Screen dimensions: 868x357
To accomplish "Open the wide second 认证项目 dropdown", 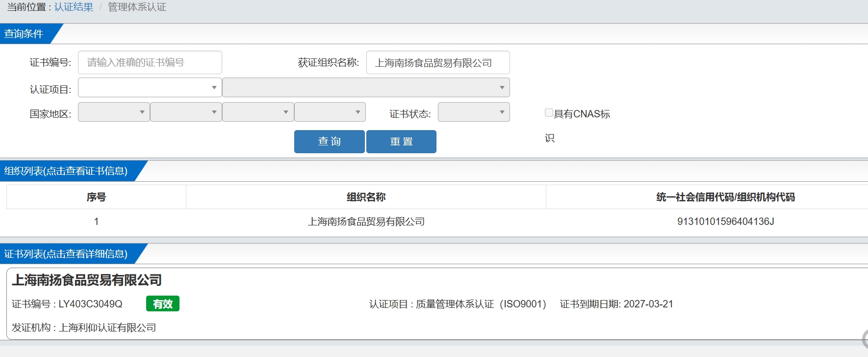I will [366, 87].
